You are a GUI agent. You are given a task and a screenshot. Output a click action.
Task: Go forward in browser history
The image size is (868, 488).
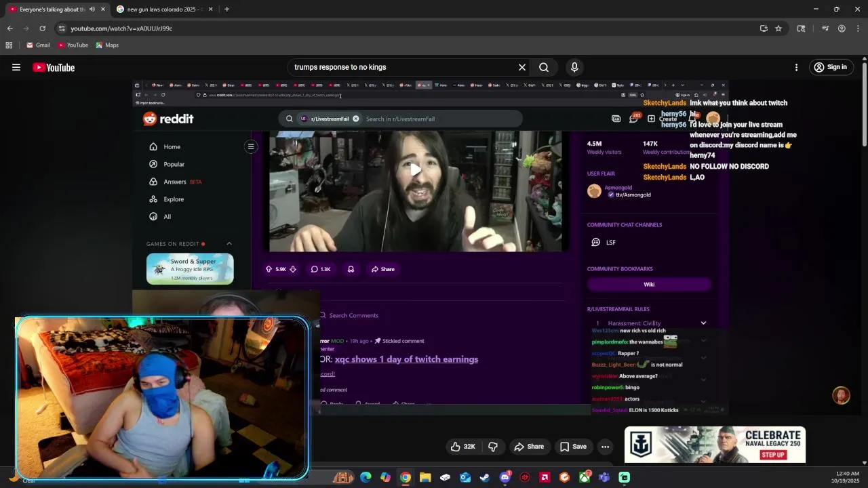(x=26, y=28)
